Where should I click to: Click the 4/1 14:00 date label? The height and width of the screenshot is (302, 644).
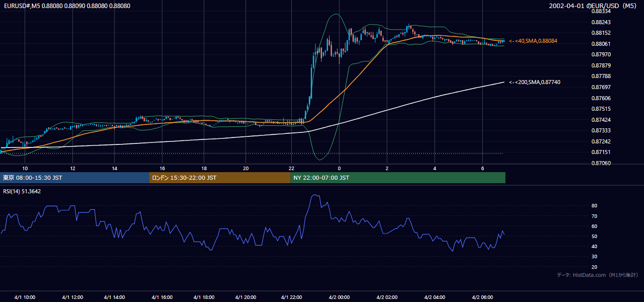(114, 297)
